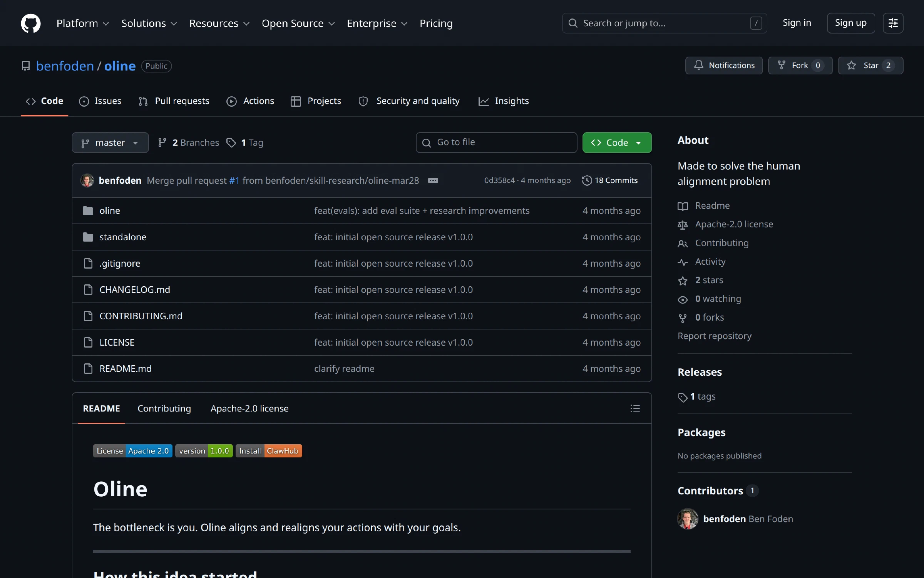Click the Notifications bell button
Viewport: 924px width, 578px height.
pos(724,66)
